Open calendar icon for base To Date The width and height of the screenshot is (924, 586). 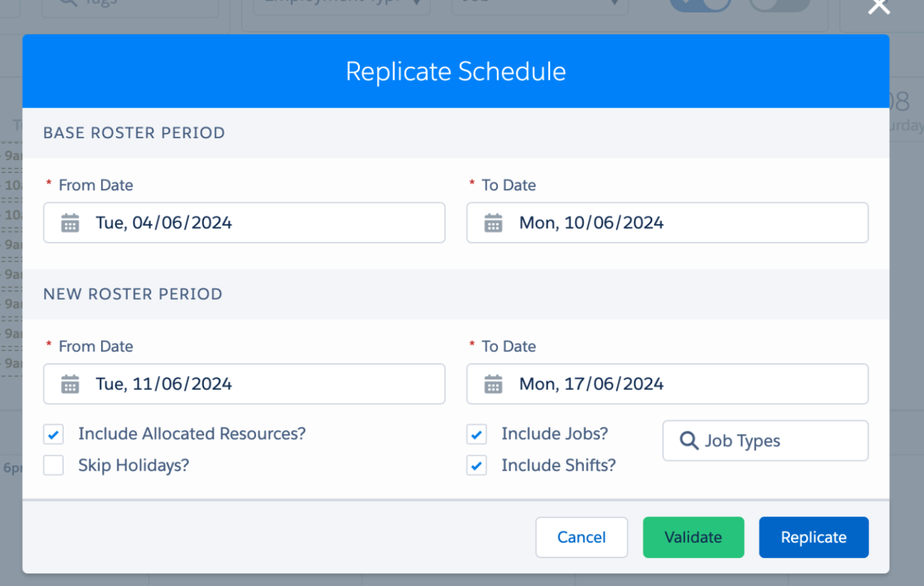click(494, 223)
